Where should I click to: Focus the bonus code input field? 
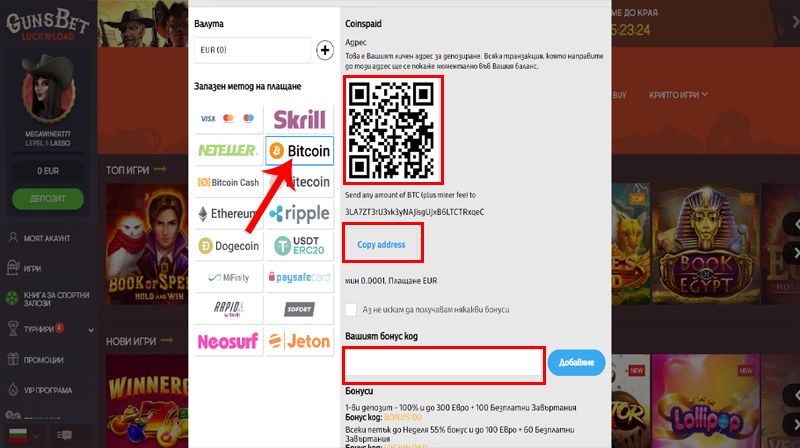click(x=443, y=363)
